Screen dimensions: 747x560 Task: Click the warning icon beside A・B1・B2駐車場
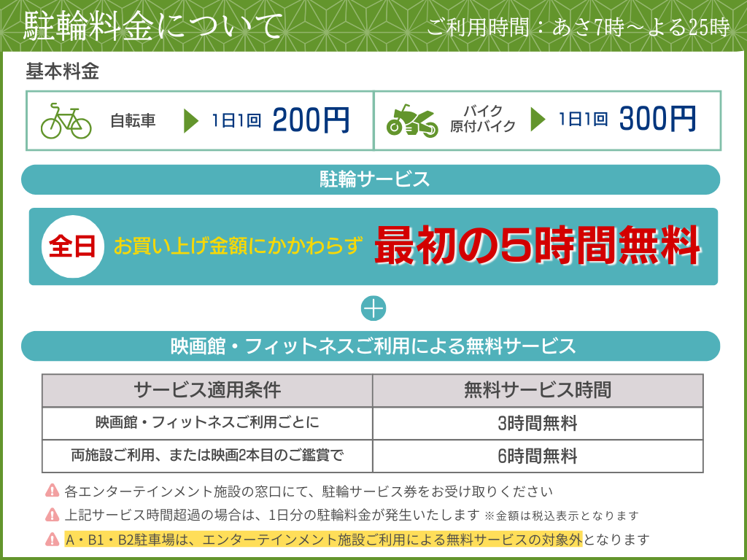click(52, 540)
